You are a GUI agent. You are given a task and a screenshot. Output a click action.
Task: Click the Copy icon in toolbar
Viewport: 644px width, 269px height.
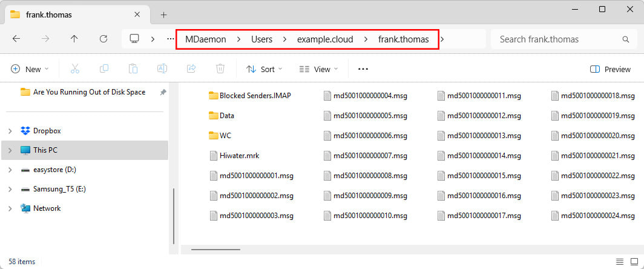coord(104,69)
